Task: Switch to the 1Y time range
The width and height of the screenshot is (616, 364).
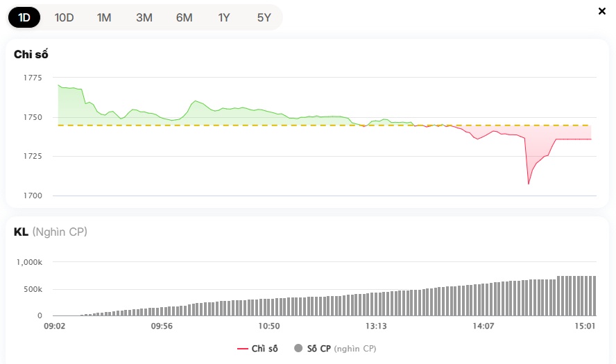Action: point(224,17)
